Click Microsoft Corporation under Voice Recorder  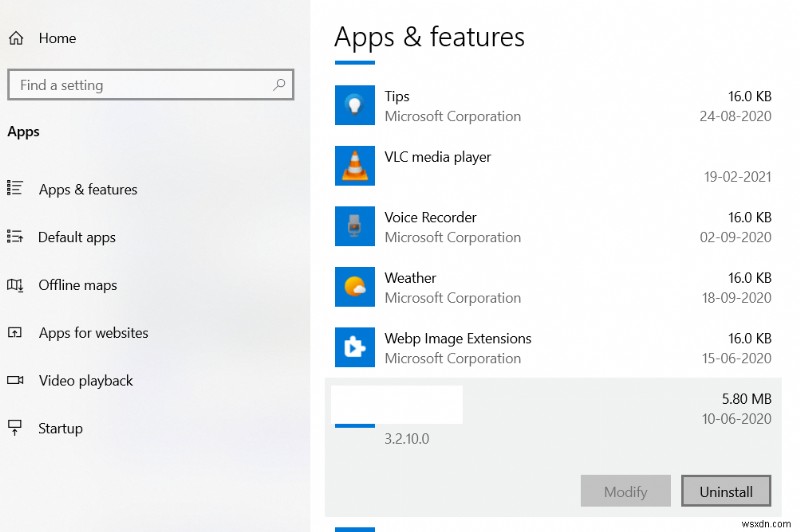tap(453, 237)
